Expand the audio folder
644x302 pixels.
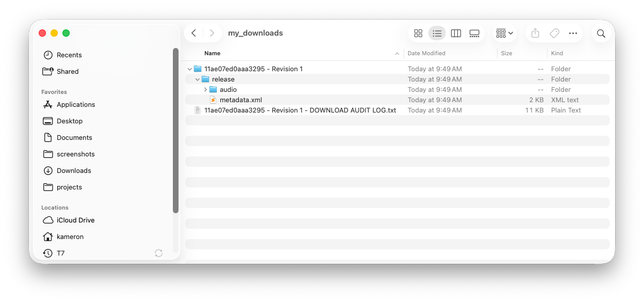(205, 89)
